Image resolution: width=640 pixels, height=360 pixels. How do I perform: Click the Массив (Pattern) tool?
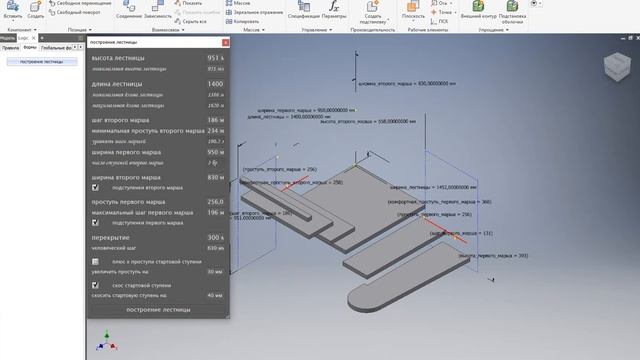238,3
